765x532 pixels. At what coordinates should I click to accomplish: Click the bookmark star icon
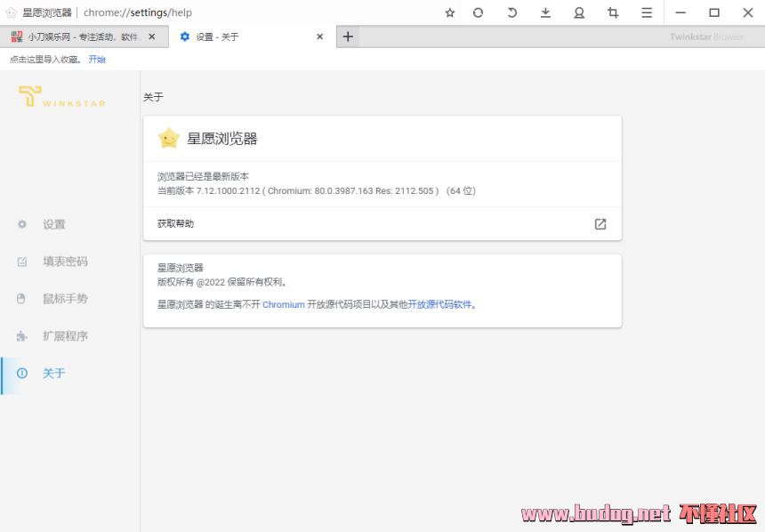[450, 12]
